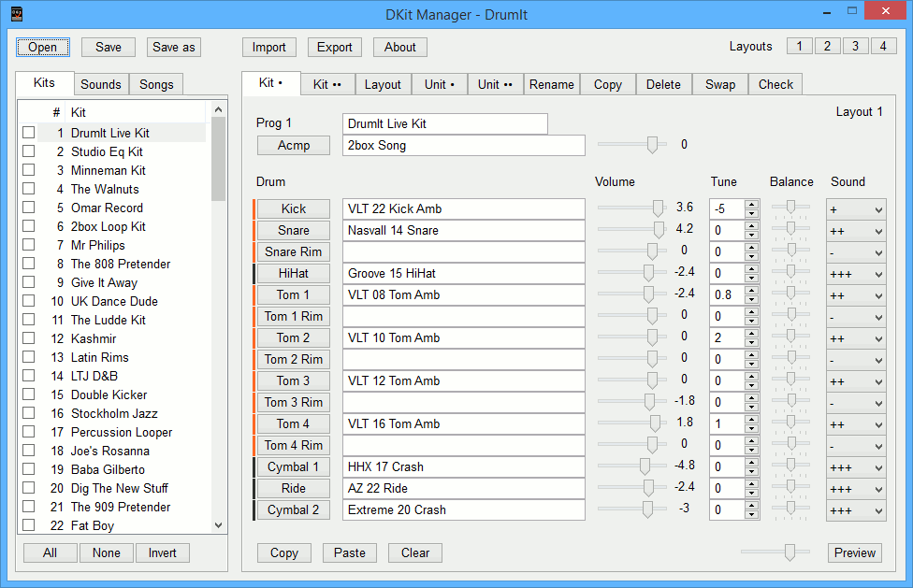Switch to the Songs tab
The image size is (913, 588).
coord(156,84)
